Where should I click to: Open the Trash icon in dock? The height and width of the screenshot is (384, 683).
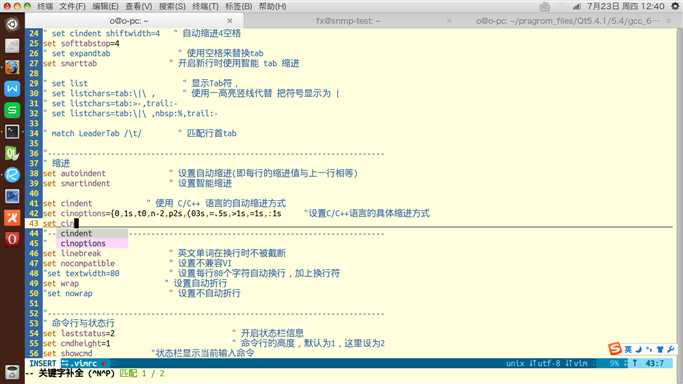(x=12, y=372)
